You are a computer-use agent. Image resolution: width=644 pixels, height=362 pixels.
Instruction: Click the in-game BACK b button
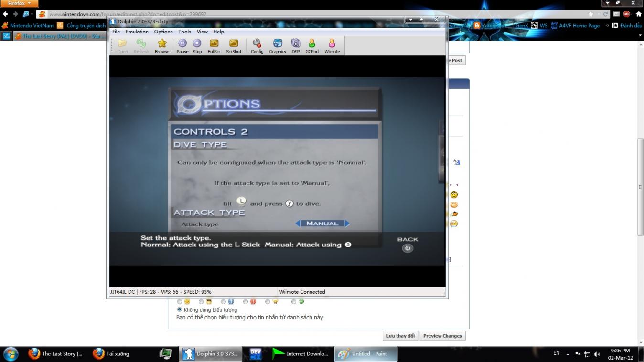tap(407, 248)
